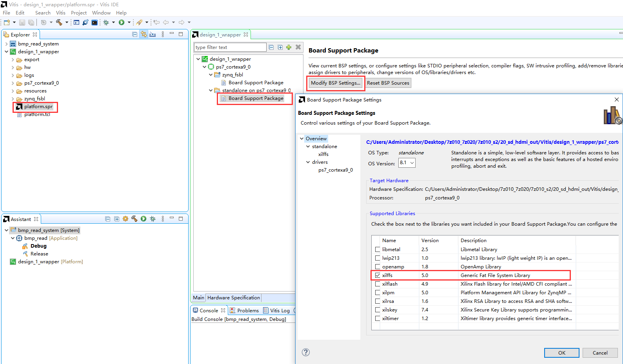The width and height of the screenshot is (623, 364).
Task: Select xilffs under standalone in dialog tree
Action: pos(323,154)
